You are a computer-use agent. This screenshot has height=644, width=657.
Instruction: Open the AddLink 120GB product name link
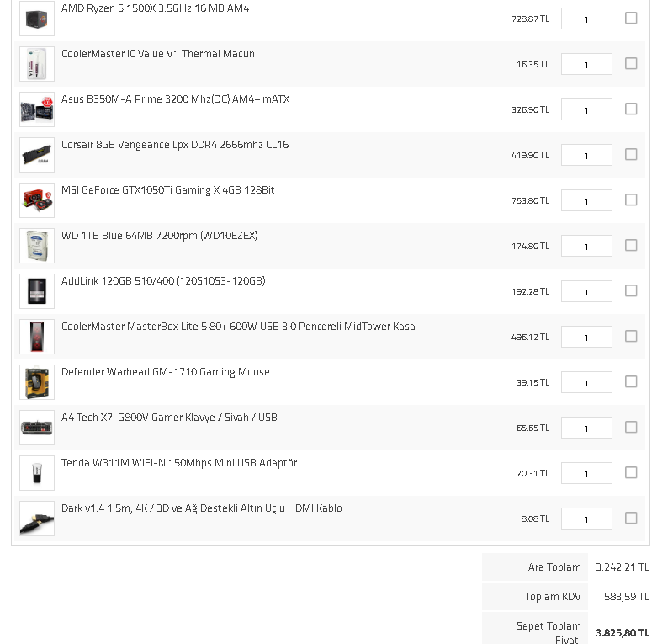163,281
